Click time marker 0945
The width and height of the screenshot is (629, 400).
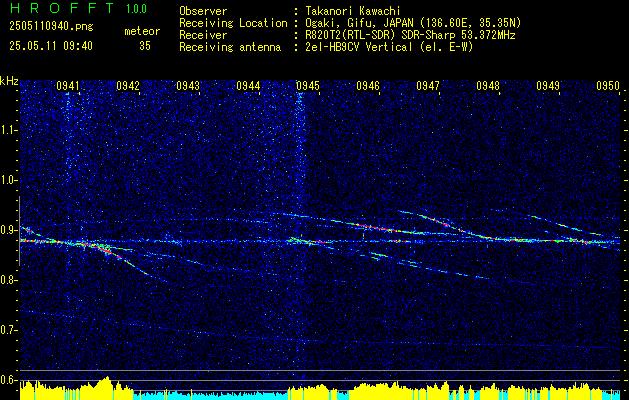coord(308,86)
